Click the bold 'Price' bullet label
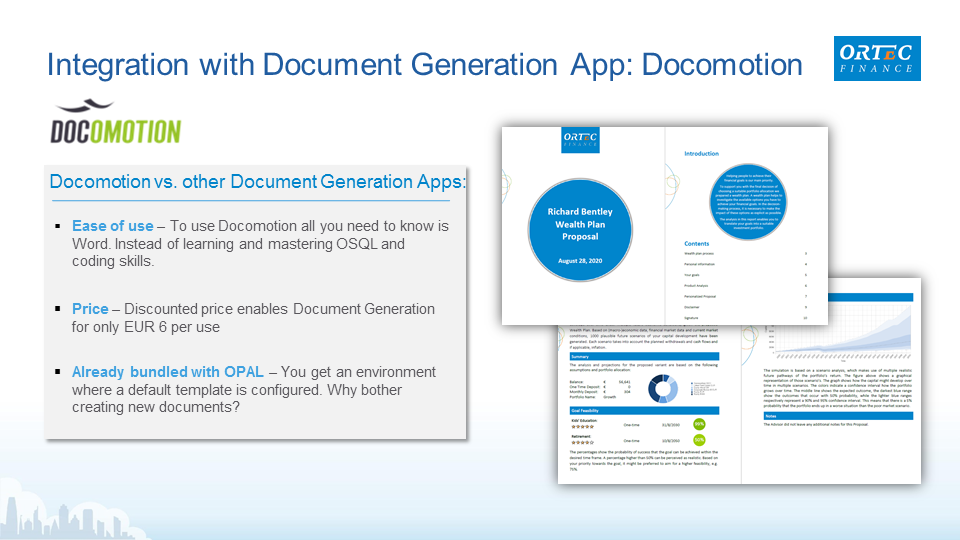960x540 pixels. point(90,308)
